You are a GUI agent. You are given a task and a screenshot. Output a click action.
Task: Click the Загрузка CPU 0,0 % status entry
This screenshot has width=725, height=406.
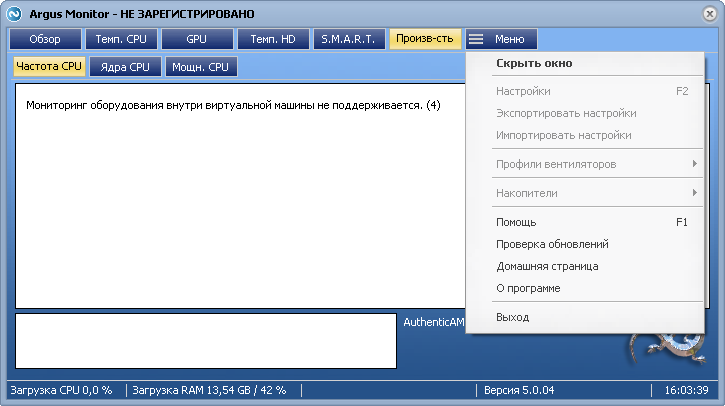(61, 390)
